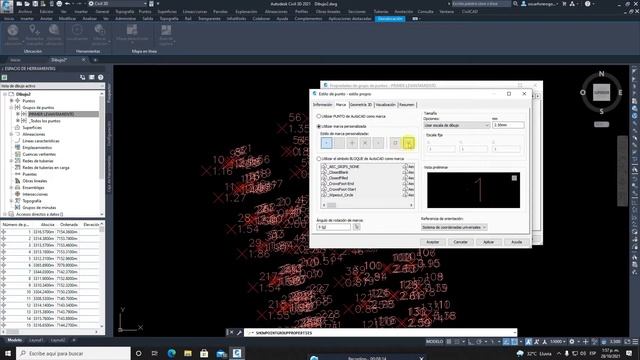Image resolution: width=640 pixels, height=360 pixels.
Task: Open the Superficies menu in menu bar
Action: (167, 12)
